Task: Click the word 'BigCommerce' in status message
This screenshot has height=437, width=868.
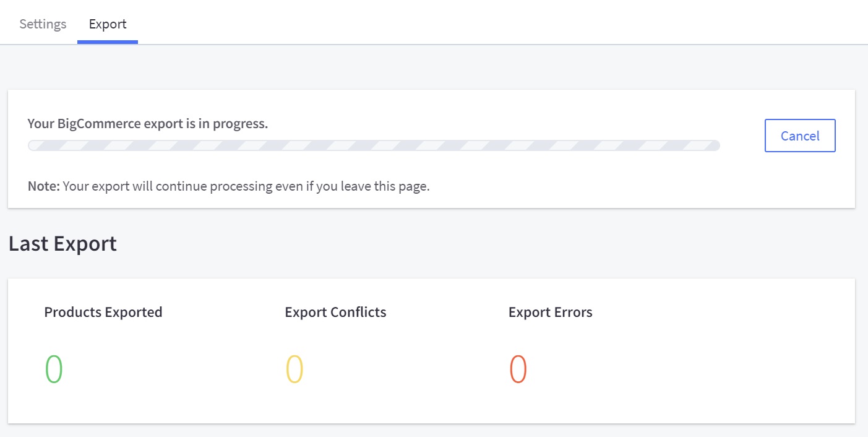Action: click(x=99, y=123)
